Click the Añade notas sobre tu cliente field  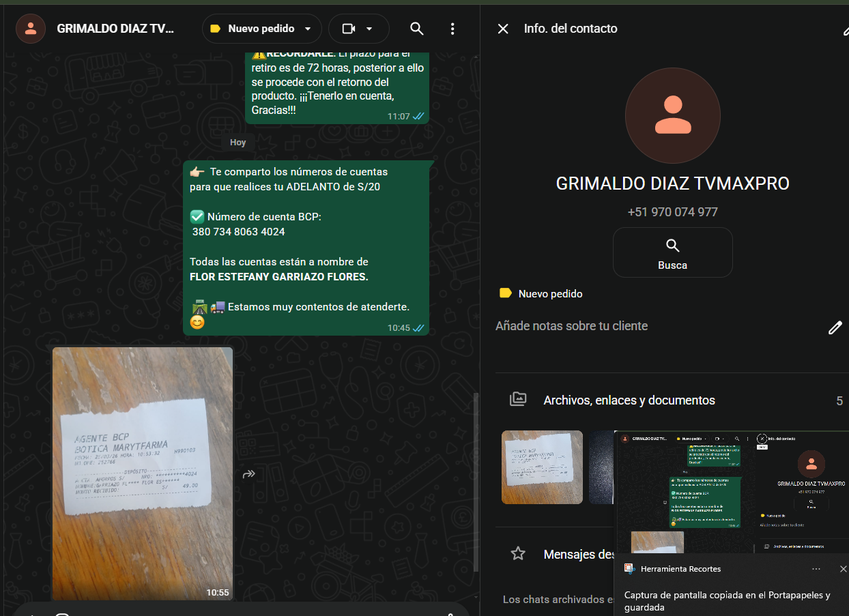coord(571,326)
